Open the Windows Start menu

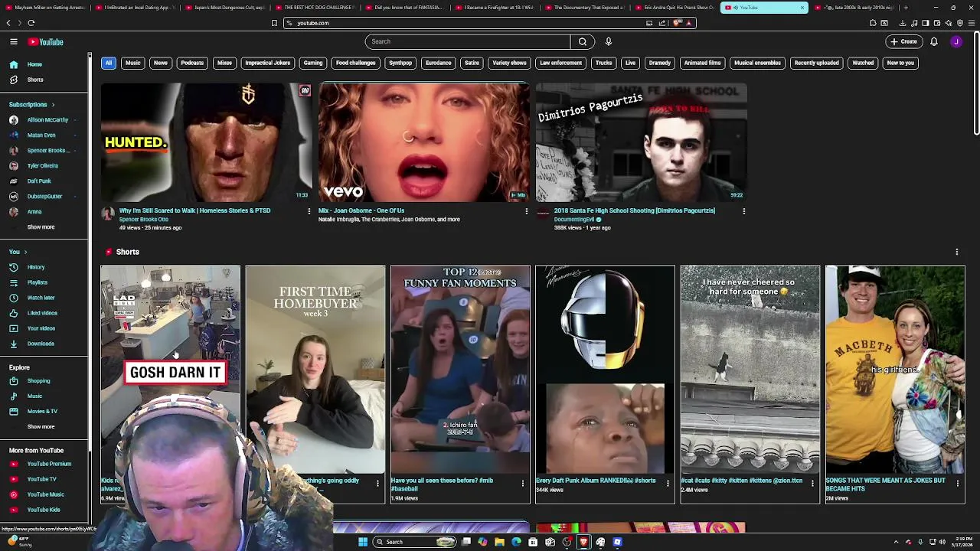363,542
